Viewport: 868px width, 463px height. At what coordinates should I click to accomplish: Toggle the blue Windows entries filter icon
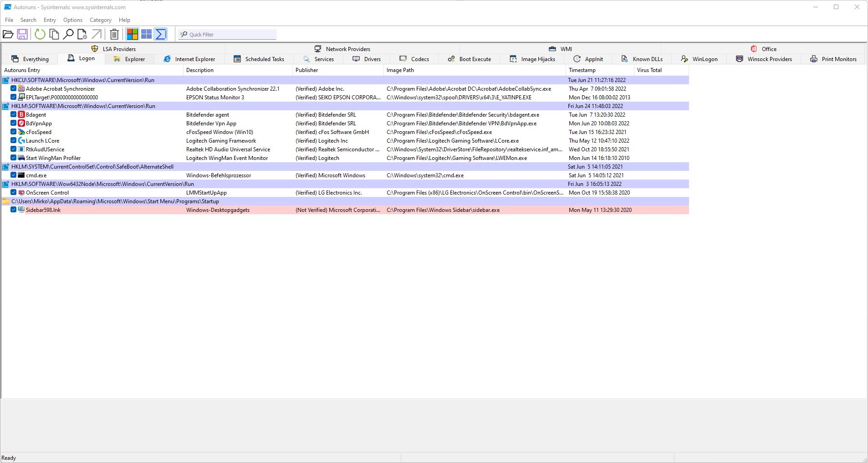[x=147, y=34]
